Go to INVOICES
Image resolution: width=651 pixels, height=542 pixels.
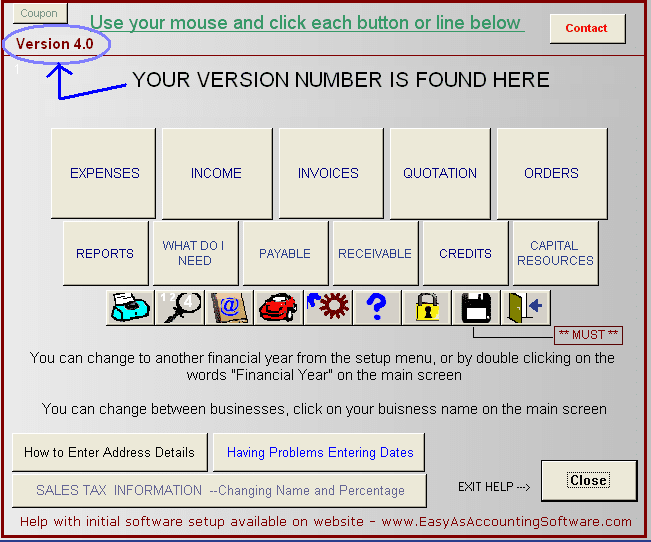(x=328, y=173)
